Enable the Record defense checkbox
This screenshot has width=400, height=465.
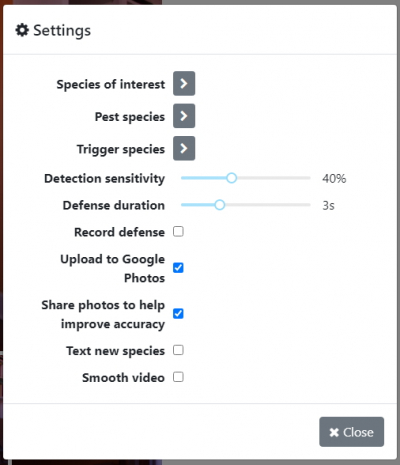pyautogui.click(x=178, y=231)
